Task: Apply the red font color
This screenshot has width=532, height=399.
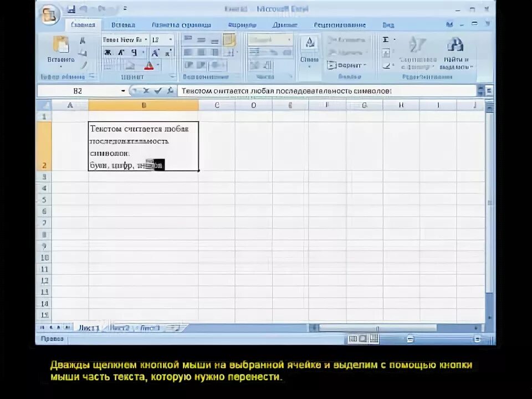Action: [x=149, y=65]
